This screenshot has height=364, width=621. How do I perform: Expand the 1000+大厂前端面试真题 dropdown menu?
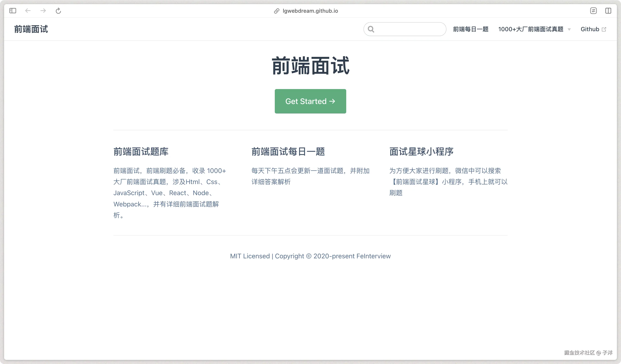[531, 29]
